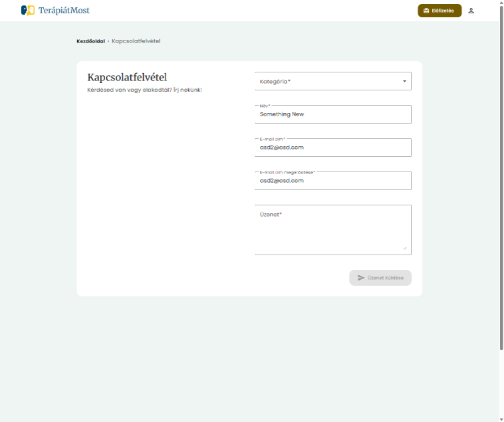Click the Kapcsolatfelvétel breadcrumb item
This screenshot has width=504, height=422.
click(x=136, y=41)
